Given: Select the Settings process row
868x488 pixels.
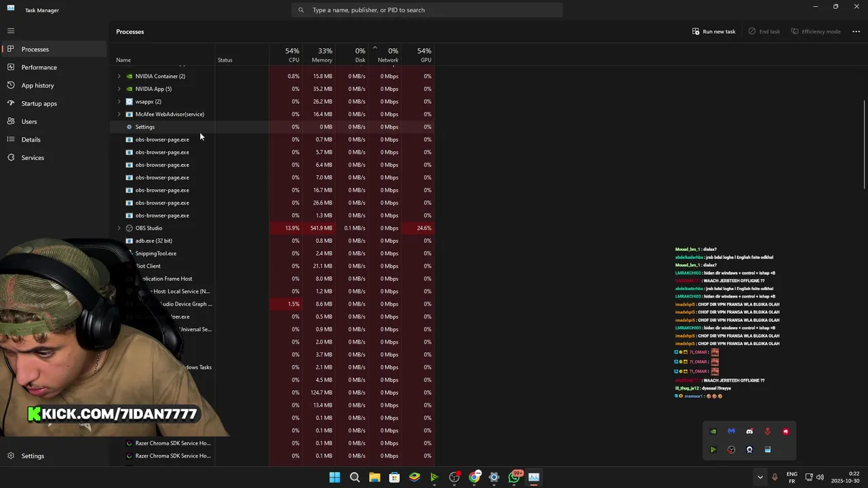Looking at the screenshot, I should point(273,127).
